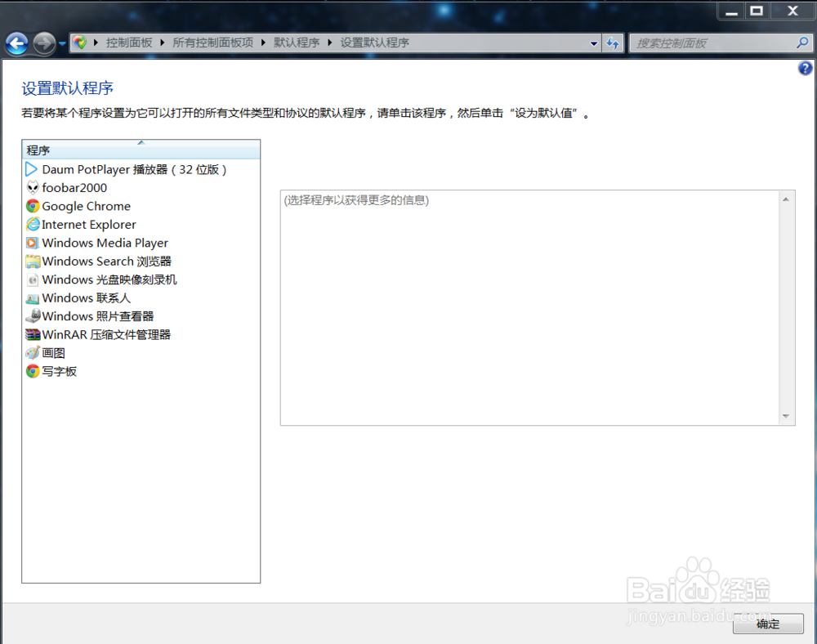Select Internet Explorer program entry
817x644 pixels.
[x=88, y=225]
